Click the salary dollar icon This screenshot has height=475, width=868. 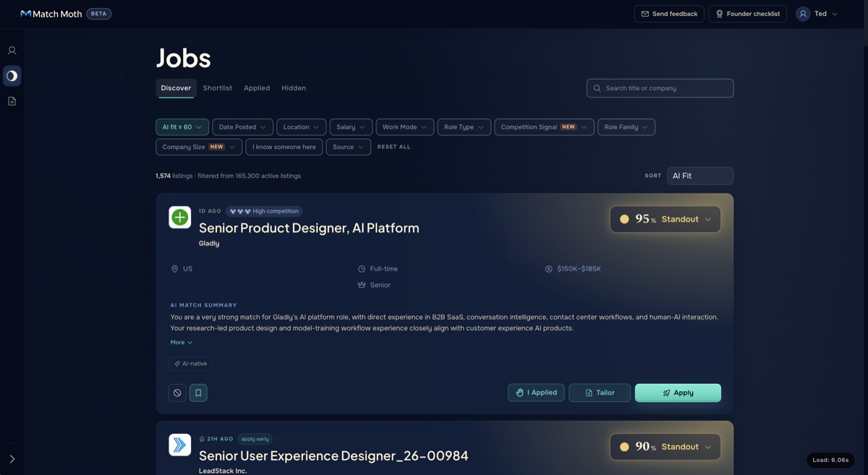coord(549,269)
